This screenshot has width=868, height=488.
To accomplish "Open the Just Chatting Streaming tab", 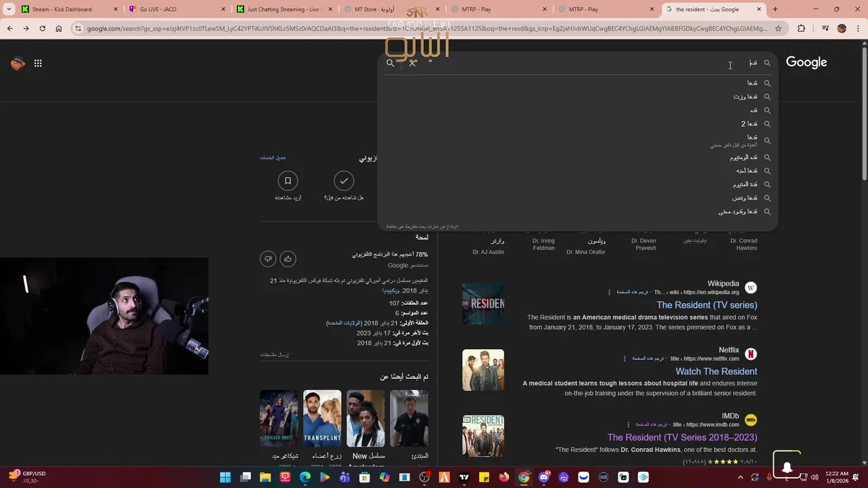I will tap(283, 9).
